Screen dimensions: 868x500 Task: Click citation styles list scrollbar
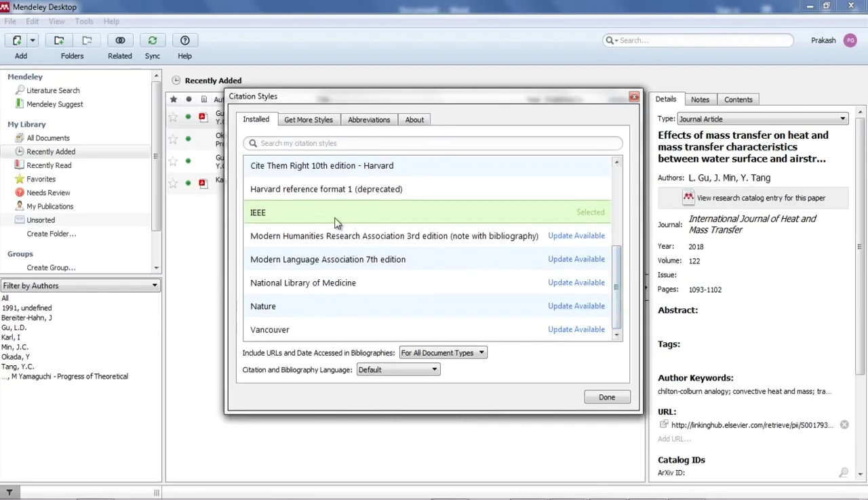[x=616, y=287]
